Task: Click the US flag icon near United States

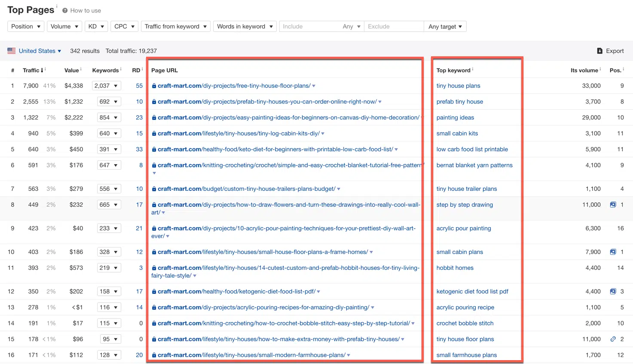Action: tap(11, 51)
